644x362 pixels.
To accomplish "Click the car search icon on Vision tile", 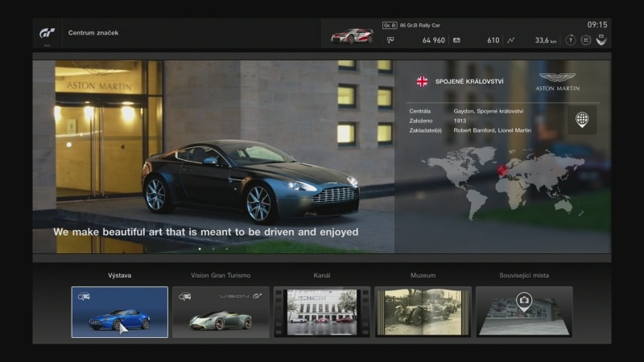I will pos(185,296).
